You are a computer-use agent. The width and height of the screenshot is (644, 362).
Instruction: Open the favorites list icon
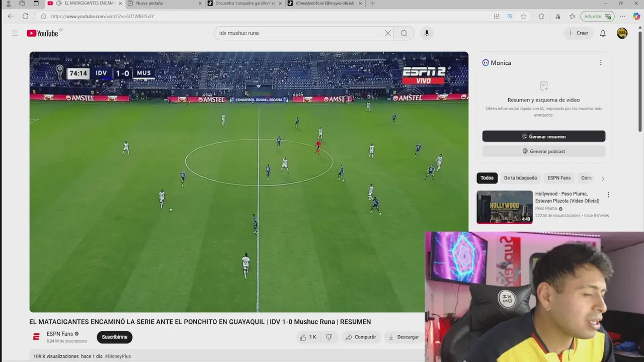pos(572,16)
